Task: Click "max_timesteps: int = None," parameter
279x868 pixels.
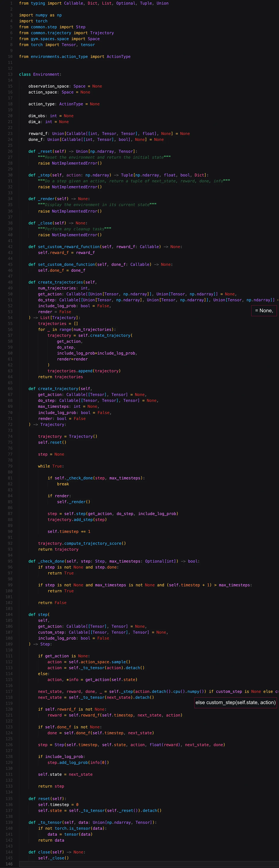Action: (x=69, y=407)
